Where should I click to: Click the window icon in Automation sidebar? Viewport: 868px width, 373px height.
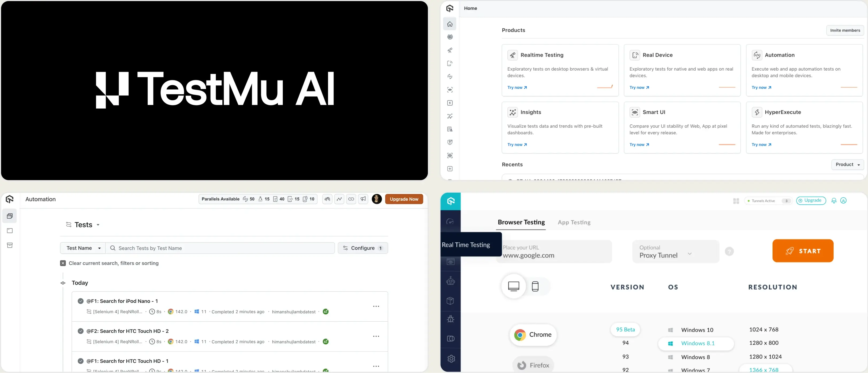10,231
